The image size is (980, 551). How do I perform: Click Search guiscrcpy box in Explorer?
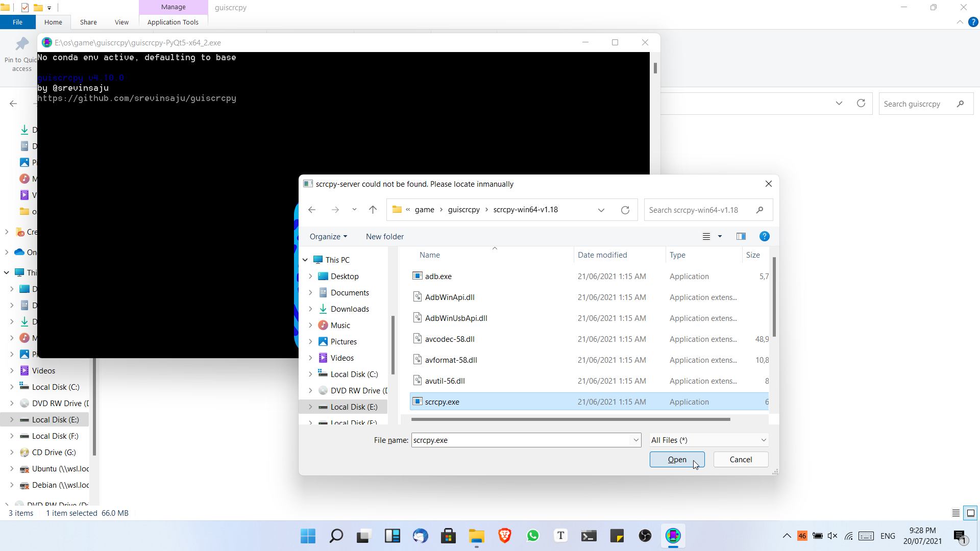[x=926, y=104]
